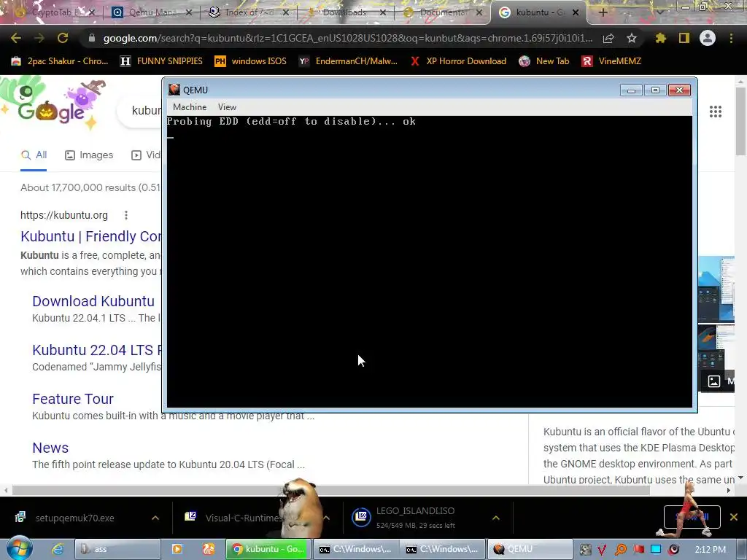747x560 pixels.
Task: Open the Kubuntu 22.04 LTS link
Action: click(x=97, y=350)
